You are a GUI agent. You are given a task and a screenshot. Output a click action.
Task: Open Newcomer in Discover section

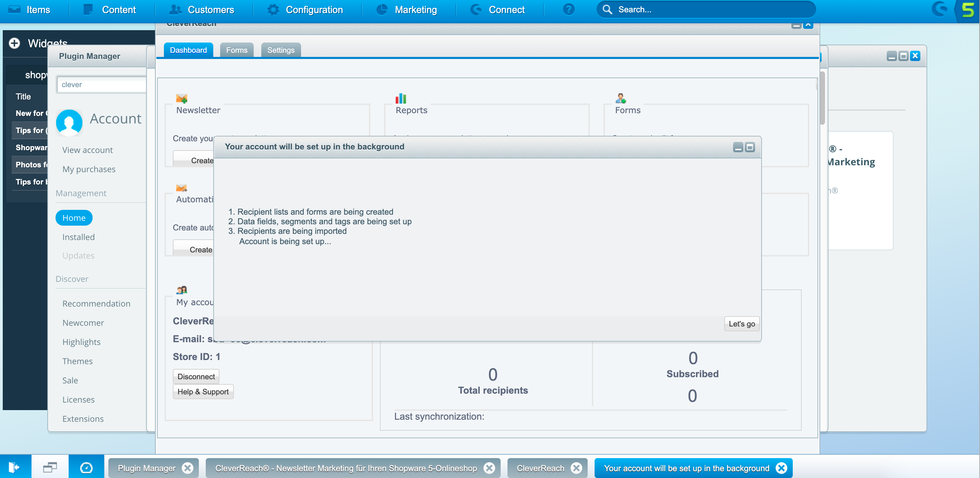tap(83, 323)
